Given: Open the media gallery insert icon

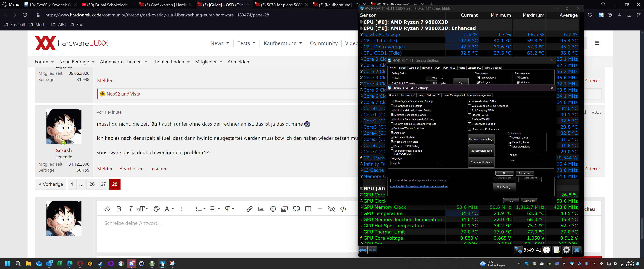Looking at the screenshot, I should point(284,209).
